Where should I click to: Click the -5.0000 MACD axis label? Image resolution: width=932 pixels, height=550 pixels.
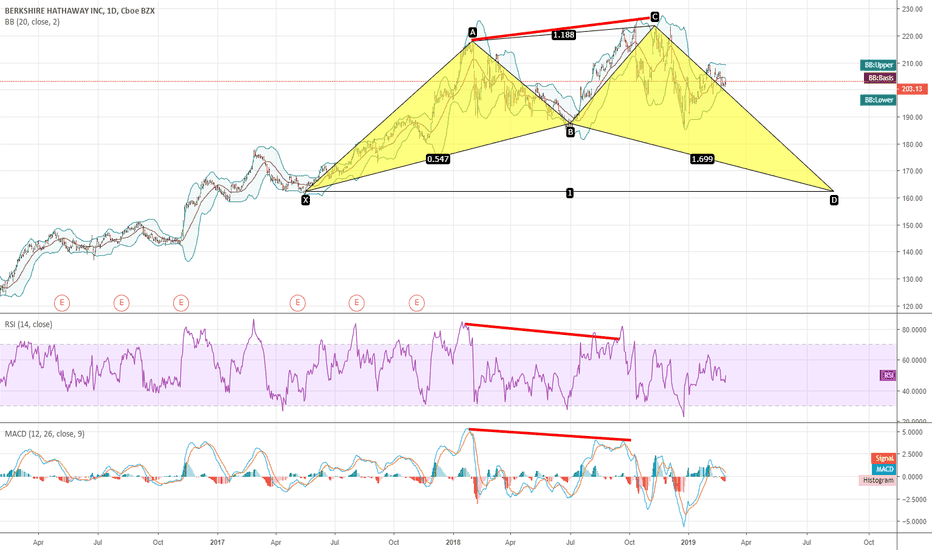click(912, 522)
